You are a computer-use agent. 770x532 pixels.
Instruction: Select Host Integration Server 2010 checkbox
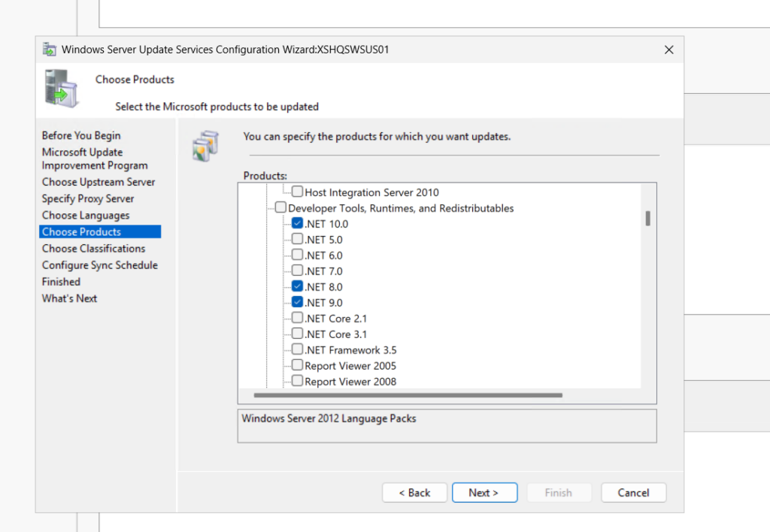[x=297, y=192]
